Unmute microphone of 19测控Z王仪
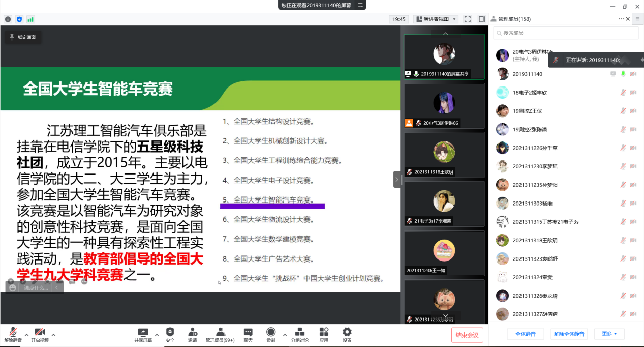 pyautogui.click(x=623, y=111)
